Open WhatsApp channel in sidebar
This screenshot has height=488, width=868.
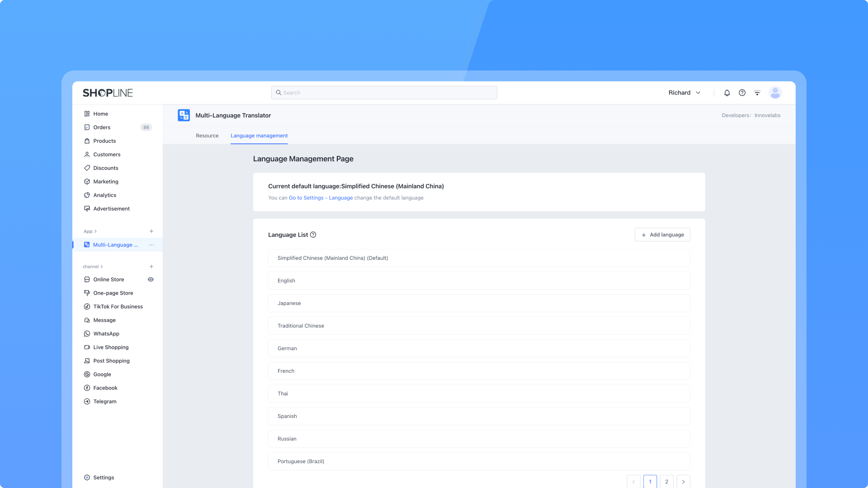(x=106, y=333)
